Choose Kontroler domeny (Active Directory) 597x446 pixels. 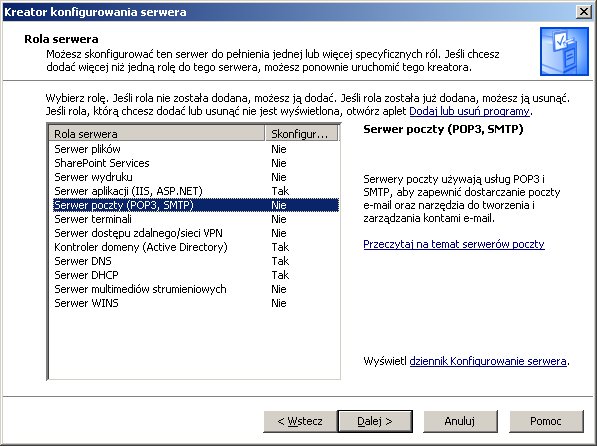(x=194, y=247)
